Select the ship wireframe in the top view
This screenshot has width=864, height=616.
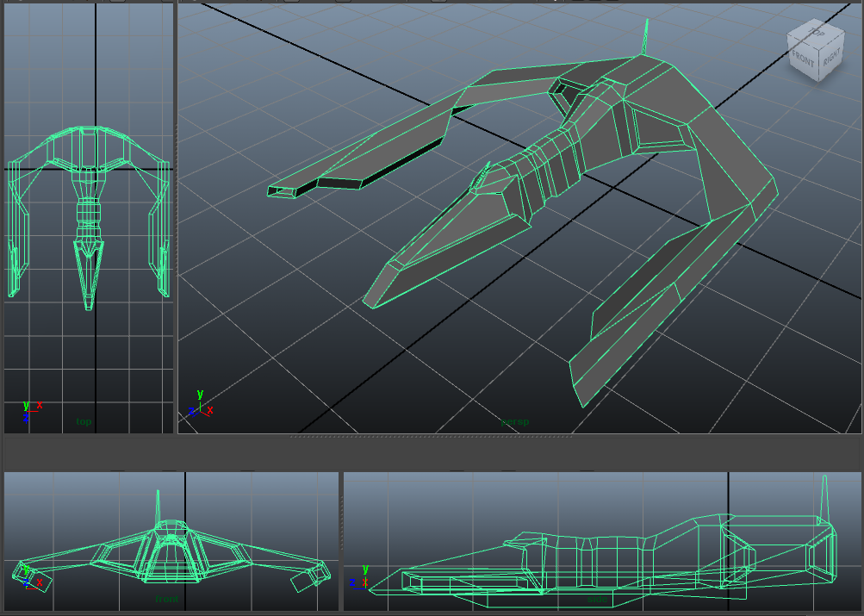pyautogui.click(x=88, y=218)
